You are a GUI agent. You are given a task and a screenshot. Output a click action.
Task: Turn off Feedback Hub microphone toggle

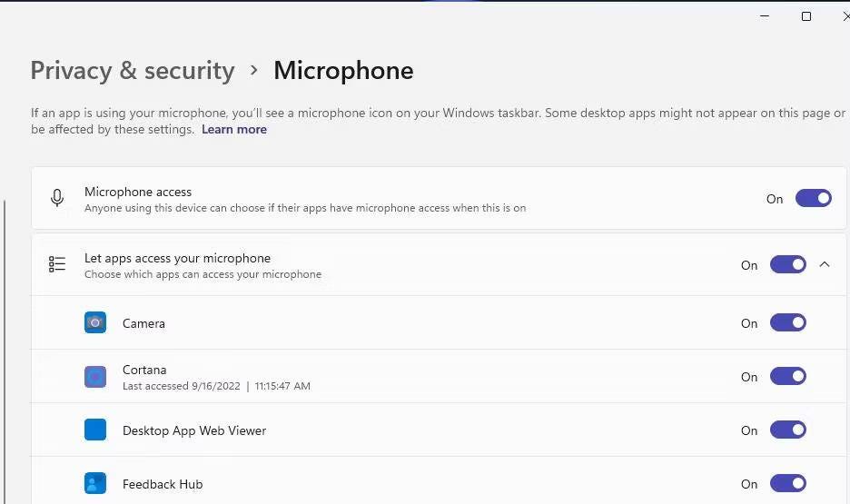787,483
